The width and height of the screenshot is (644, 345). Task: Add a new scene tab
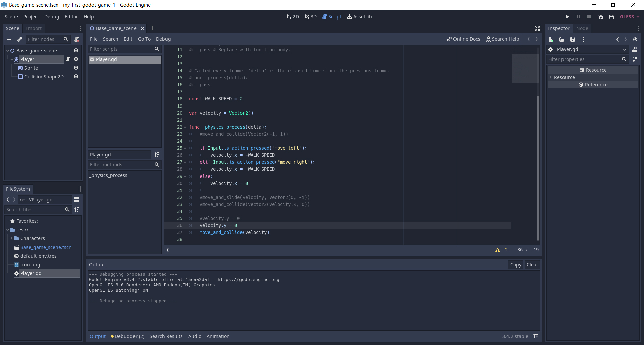pyautogui.click(x=152, y=28)
